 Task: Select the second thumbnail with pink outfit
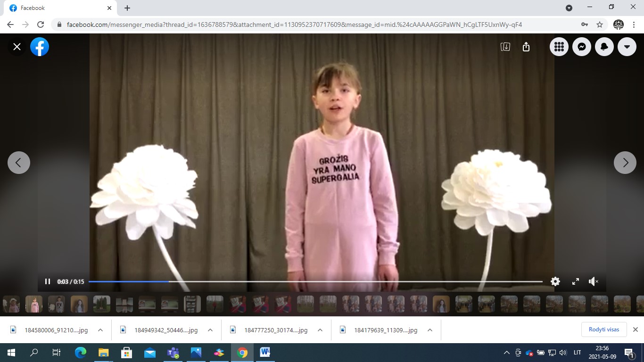tap(34, 304)
